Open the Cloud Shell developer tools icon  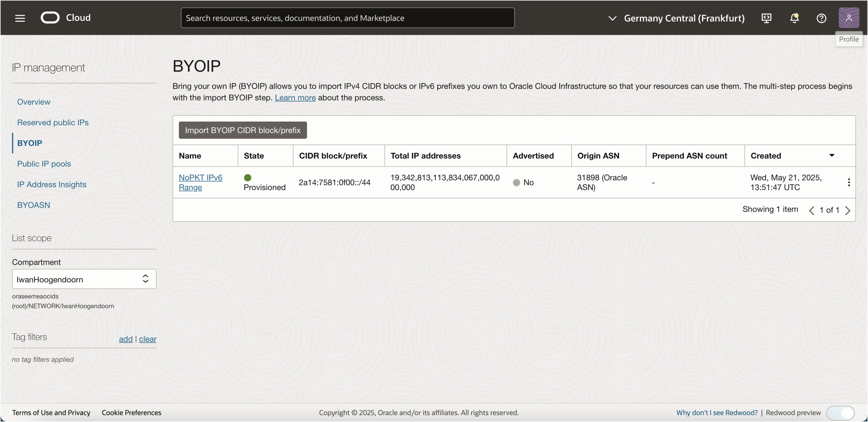[x=766, y=18]
